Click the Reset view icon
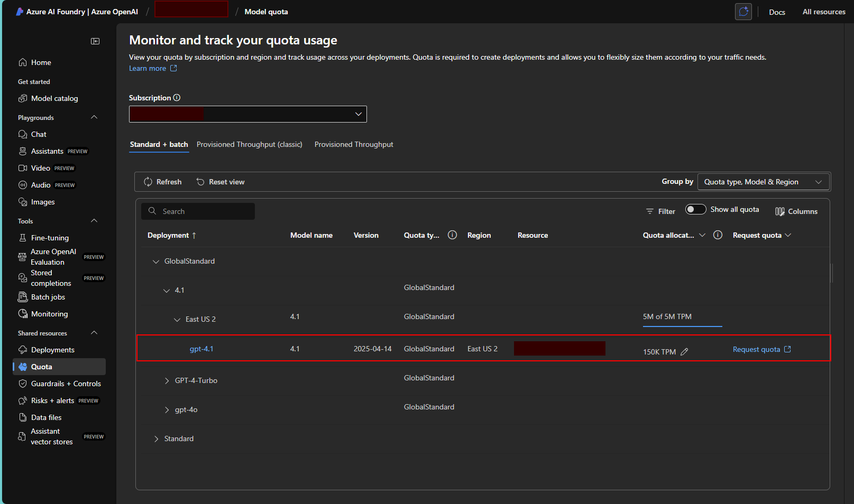Screen dimensions: 854x504 pyautogui.click(x=200, y=182)
